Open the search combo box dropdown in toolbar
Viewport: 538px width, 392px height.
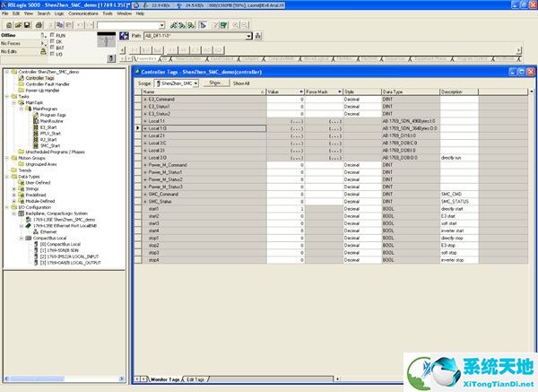coord(161,25)
